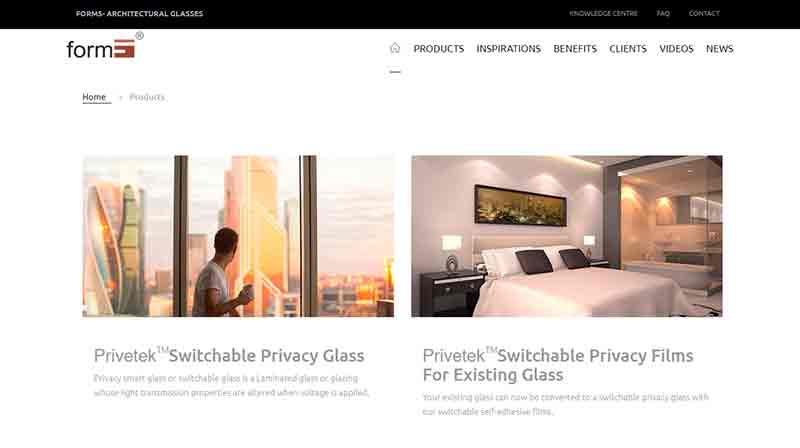
Task: Go to the Benefits page
Action: 575,48
